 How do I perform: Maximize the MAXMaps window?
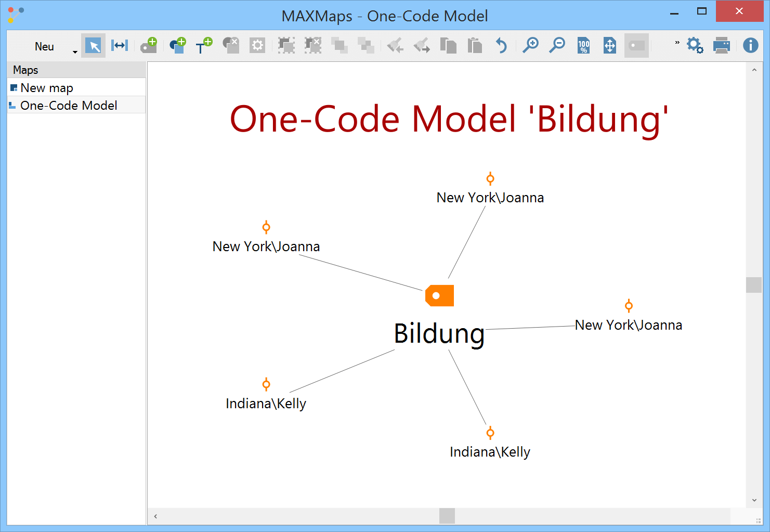pos(702,11)
